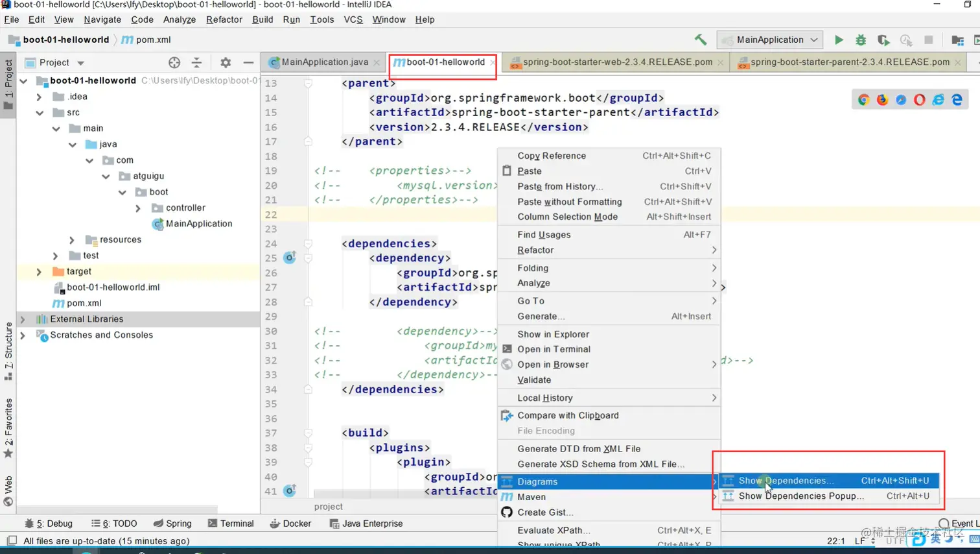Viewport: 980px width, 554px height.
Task: Fold the dependencies tag at line 24
Action: click(309, 244)
